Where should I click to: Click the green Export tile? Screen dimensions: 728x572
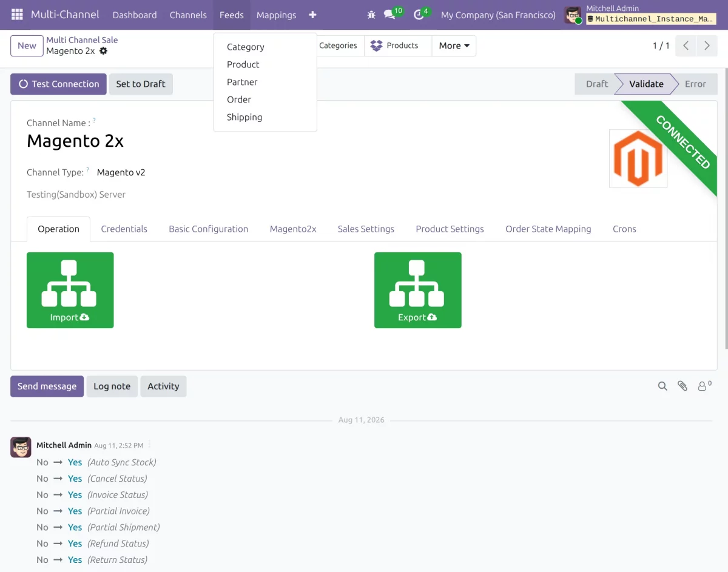click(418, 290)
